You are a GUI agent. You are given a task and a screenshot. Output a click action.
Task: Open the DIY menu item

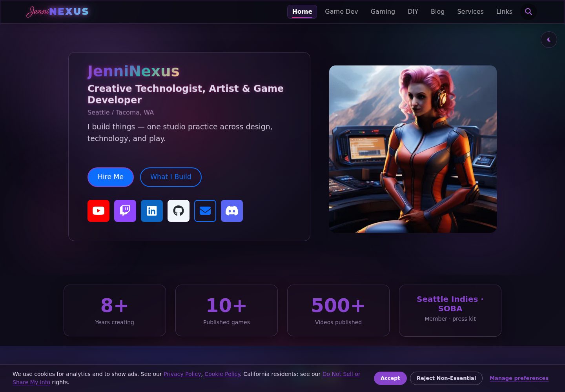[413, 12]
